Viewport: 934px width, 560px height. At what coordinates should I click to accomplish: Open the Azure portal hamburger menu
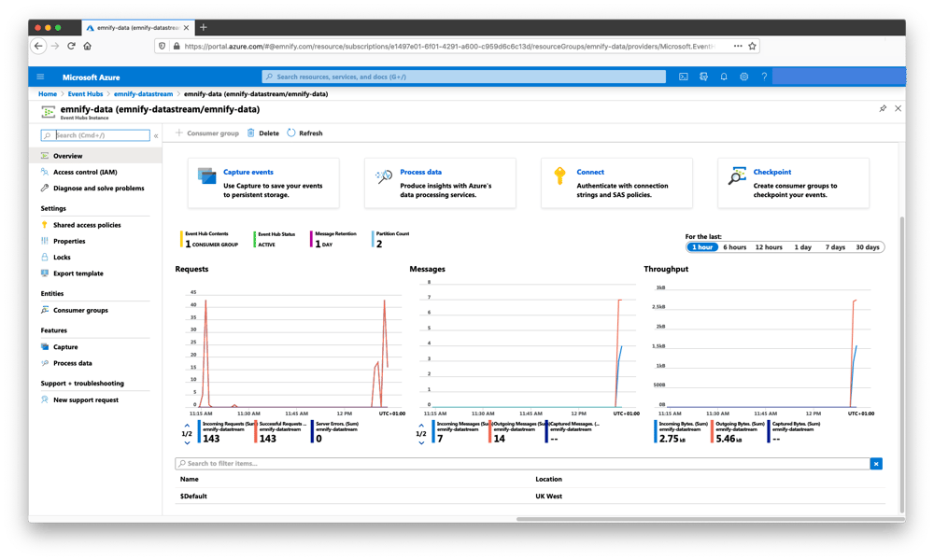(40, 77)
